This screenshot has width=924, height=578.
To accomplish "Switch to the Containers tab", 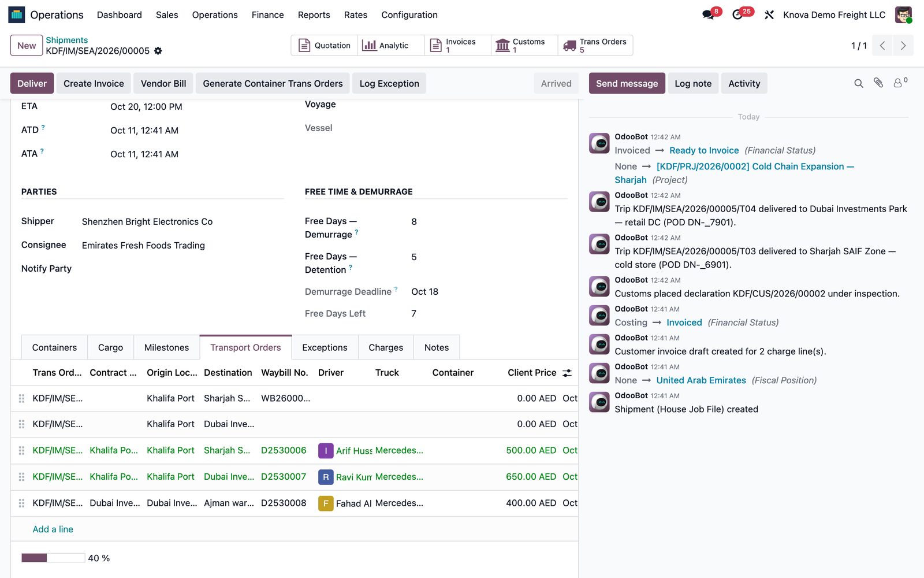I will tap(54, 347).
